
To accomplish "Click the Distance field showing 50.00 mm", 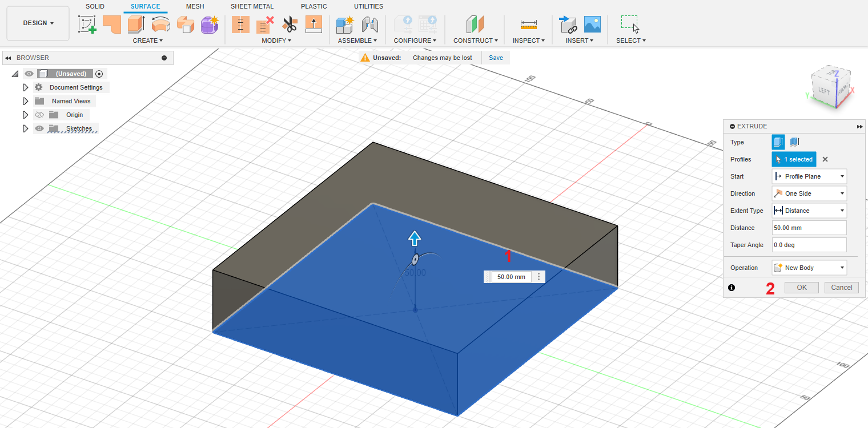I will (809, 228).
